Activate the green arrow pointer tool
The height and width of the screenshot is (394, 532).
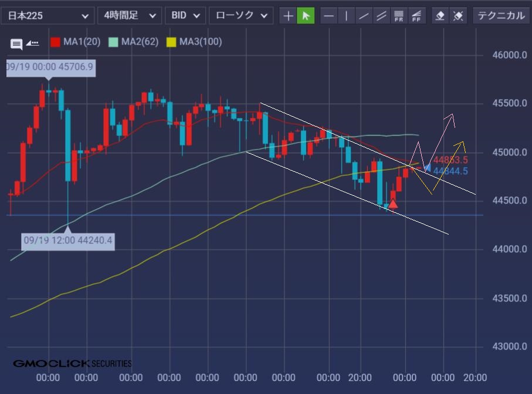(x=306, y=16)
